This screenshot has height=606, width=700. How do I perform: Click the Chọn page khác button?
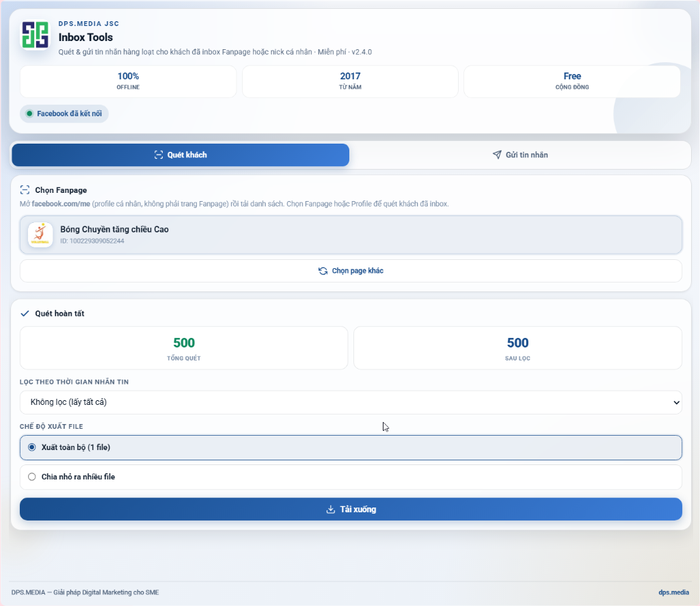pyautogui.click(x=351, y=271)
